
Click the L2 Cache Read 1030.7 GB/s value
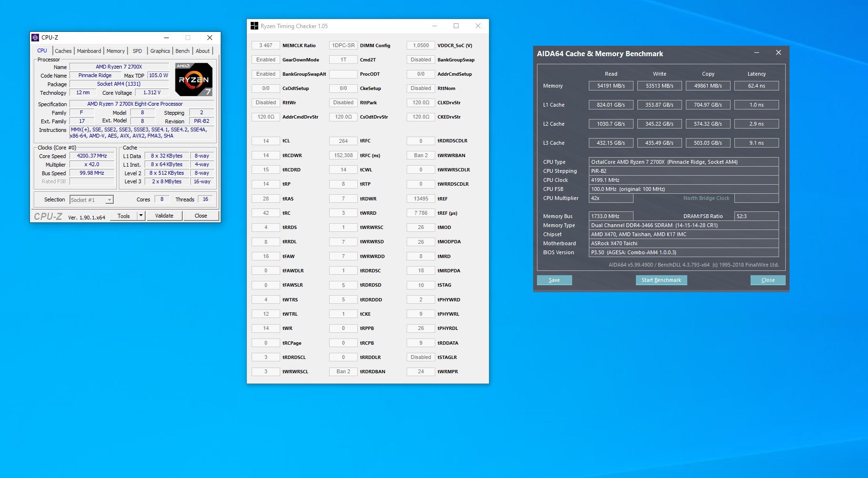click(x=611, y=124)
